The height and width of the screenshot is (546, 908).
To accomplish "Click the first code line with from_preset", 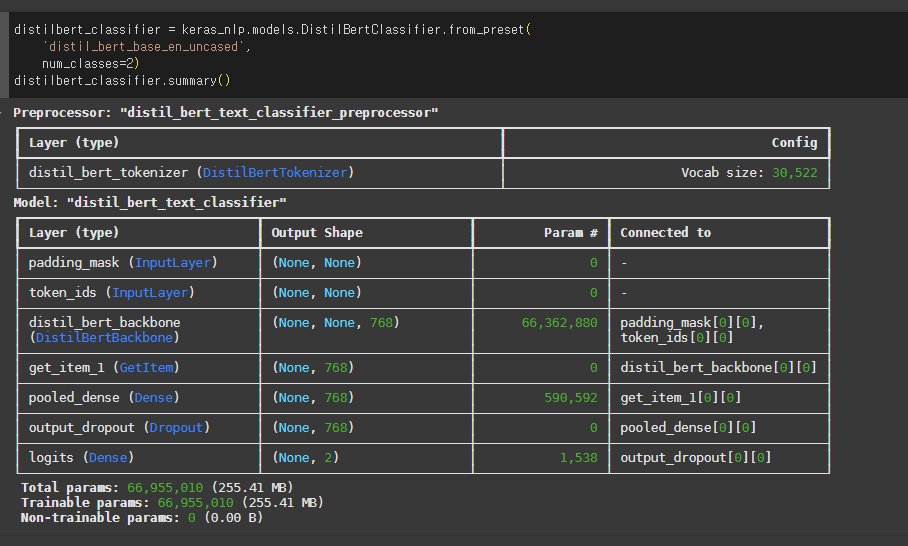I will click(272, 30).
